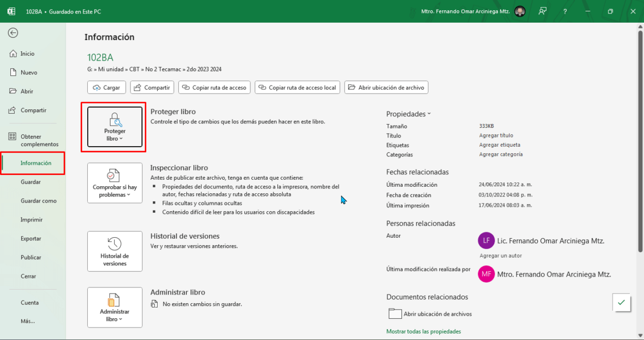Viewport: 644px width, 340px height.
Task: Expand the Administrar libro dropdown
Action: [115, 307]
